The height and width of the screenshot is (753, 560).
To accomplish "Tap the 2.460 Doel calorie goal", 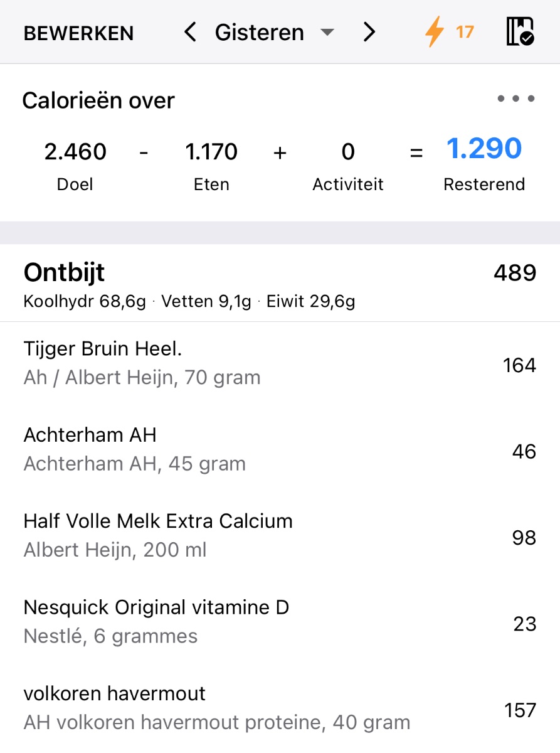I will click(75, 152).
